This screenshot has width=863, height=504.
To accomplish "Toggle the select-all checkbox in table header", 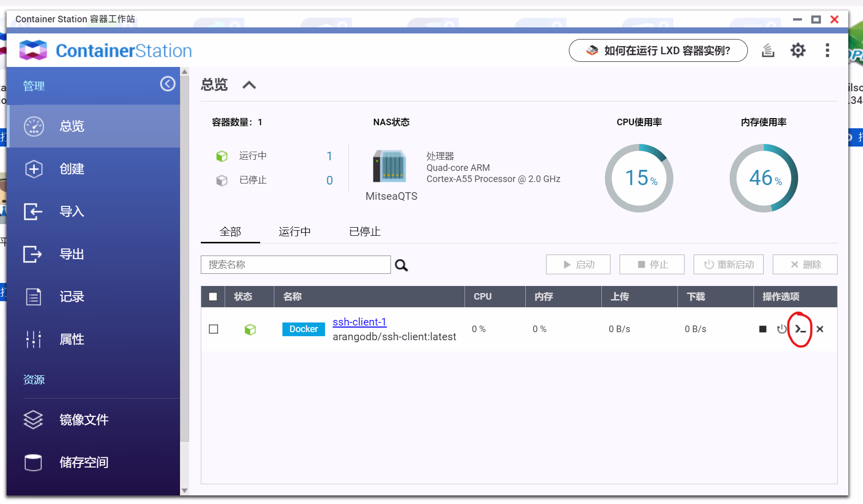I will click(x=213, y=297).
